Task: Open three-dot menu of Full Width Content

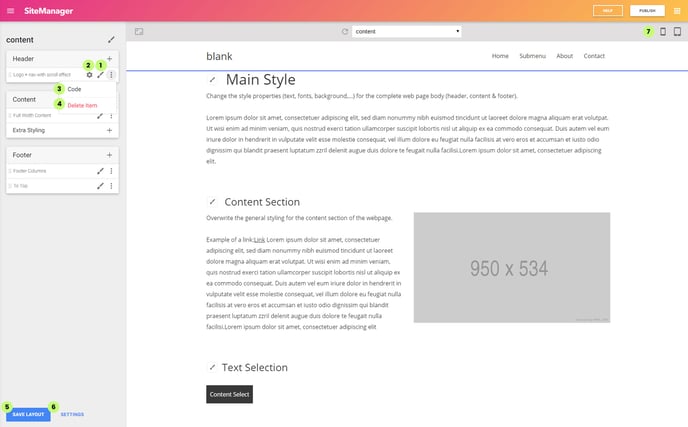Action: tap(111, 116)
